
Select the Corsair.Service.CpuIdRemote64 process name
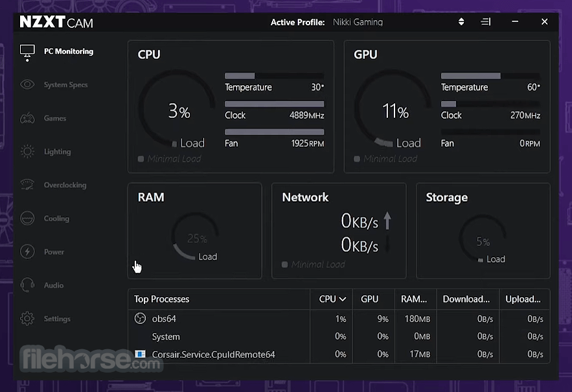(x=213, y=354)
